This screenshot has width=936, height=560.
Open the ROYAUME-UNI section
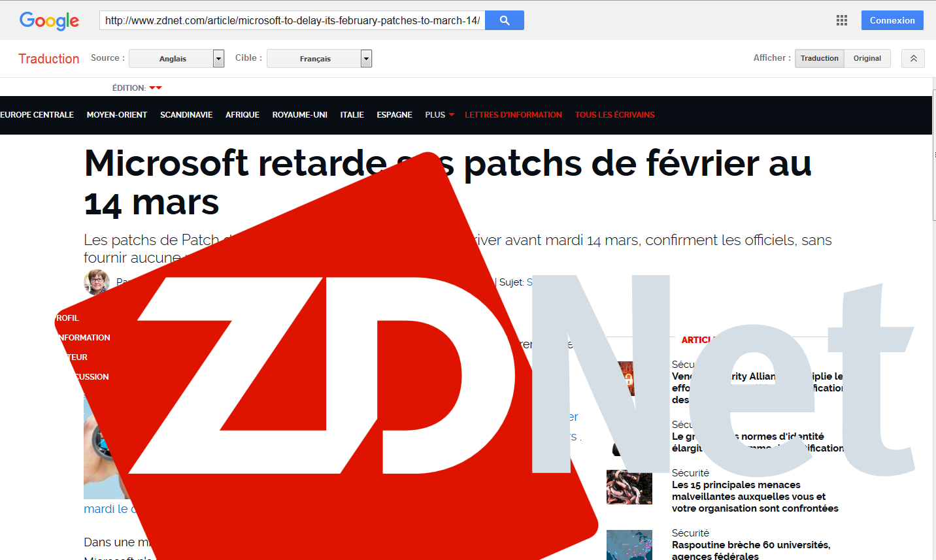(300, 115)
